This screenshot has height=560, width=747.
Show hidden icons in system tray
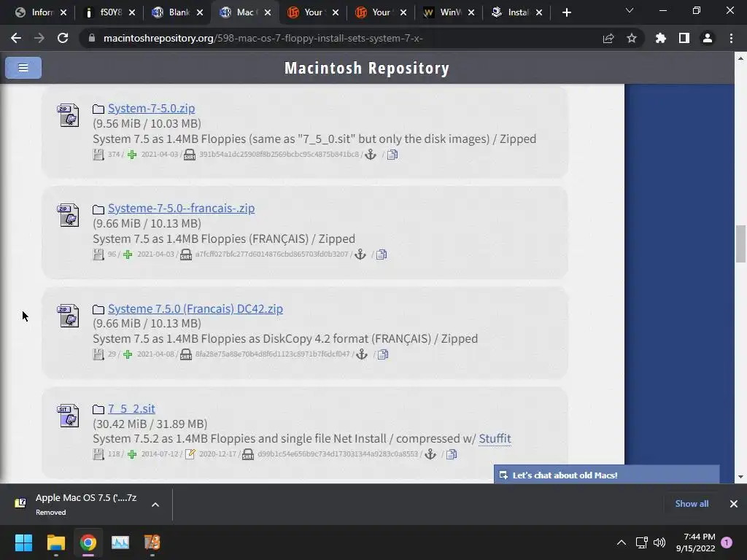pos(622,542)
